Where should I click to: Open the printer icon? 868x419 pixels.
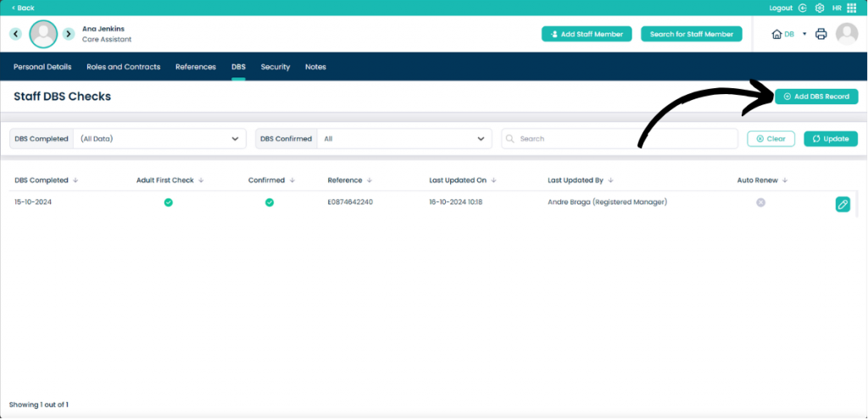pyautogui.click(x=821, y=35)
